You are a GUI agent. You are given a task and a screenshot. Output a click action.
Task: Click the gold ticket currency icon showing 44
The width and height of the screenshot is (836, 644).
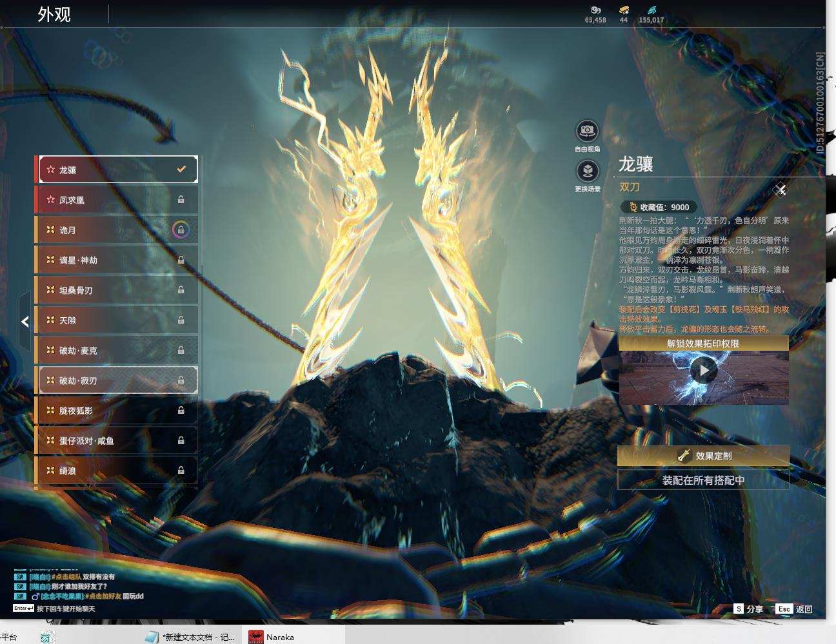pos(624,10)
